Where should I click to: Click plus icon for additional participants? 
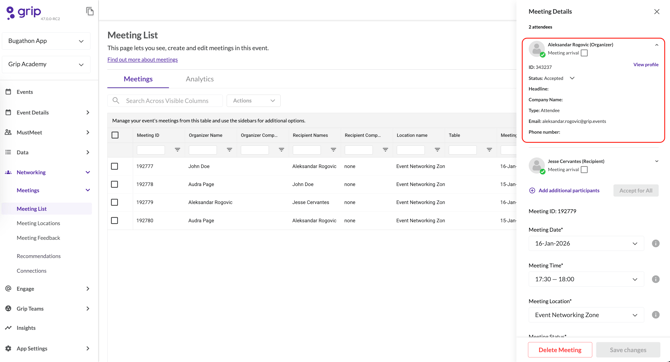[532, 191]
